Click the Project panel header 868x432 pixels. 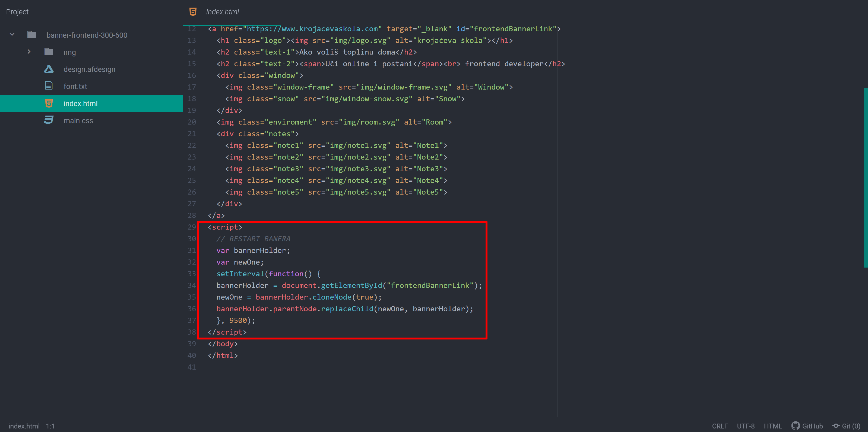click(x=17, y=12)
